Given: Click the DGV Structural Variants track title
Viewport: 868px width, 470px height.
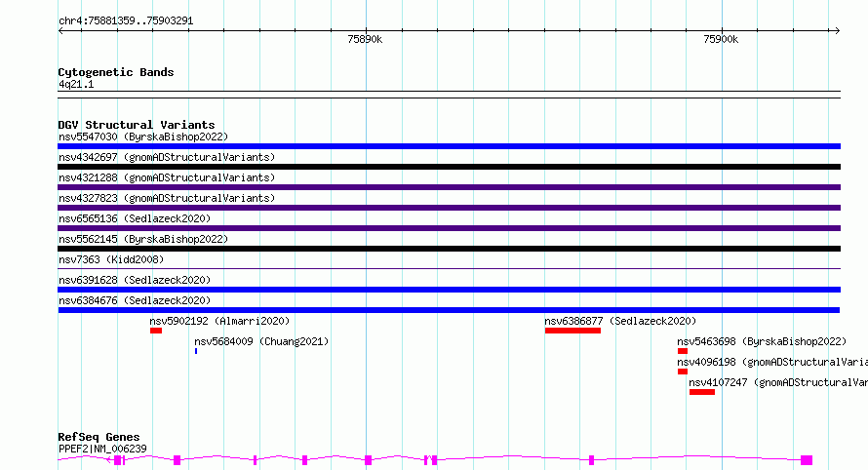Looking at the screenshot, I should click(137, 125).
